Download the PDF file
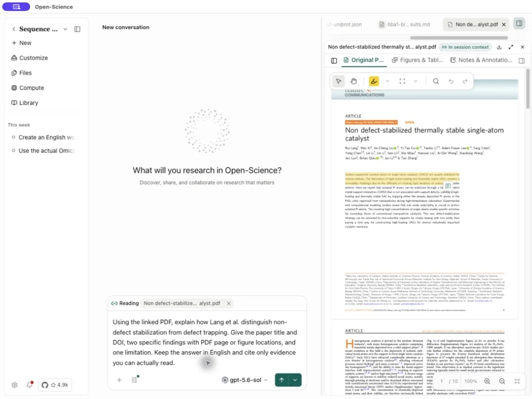 [x=499, y=47]
